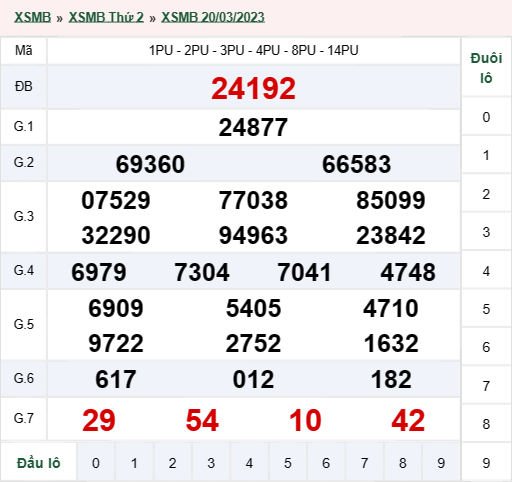512x482 pixels.
Task: Select digit 0 in the Đầu lô row
Action: click(96, 463)
